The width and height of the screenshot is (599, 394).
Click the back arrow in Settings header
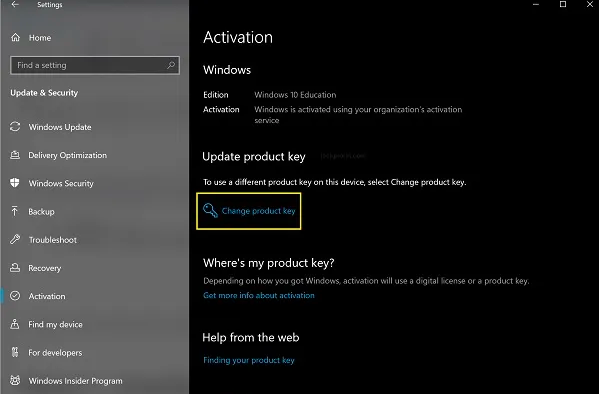pos(15,5)
